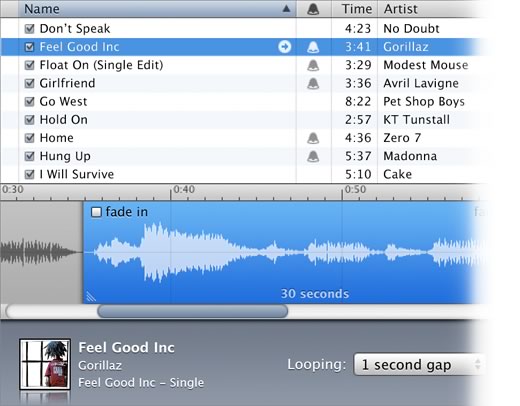Click the bell icon in Float On row
Screen dimensions: 520x406
[313, 65]
